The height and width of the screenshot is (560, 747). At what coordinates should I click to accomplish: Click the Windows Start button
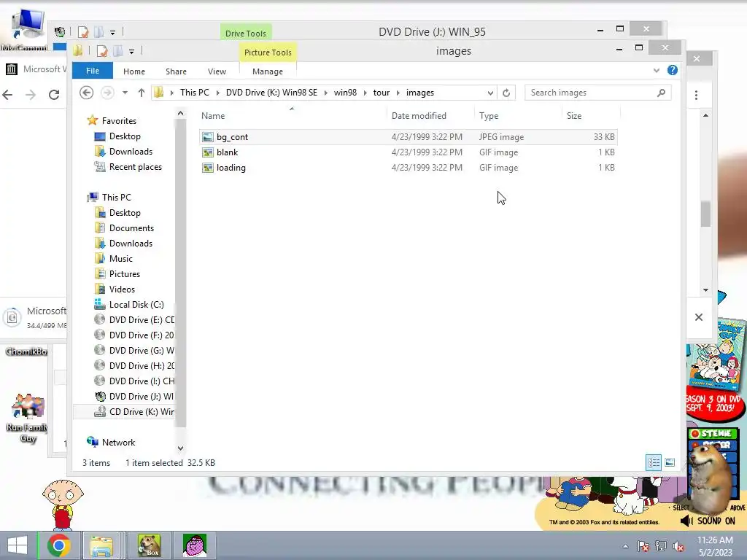[x=18, y=545]
